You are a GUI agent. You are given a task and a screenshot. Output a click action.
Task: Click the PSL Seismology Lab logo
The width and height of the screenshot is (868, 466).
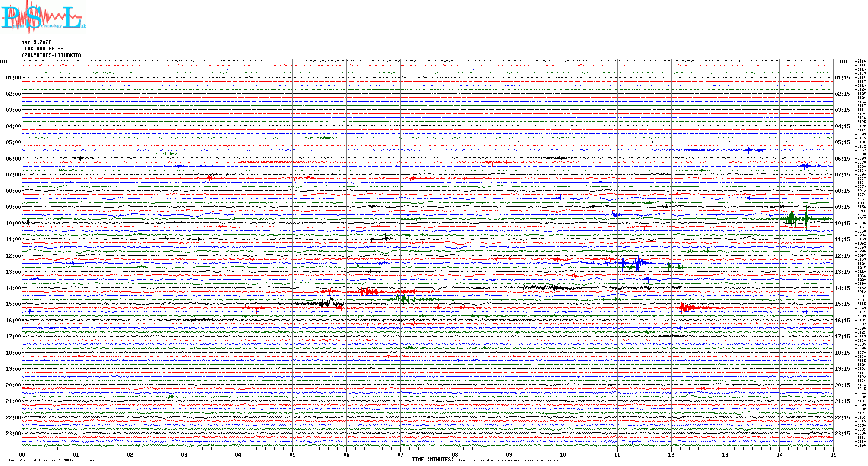coord(42,17)
